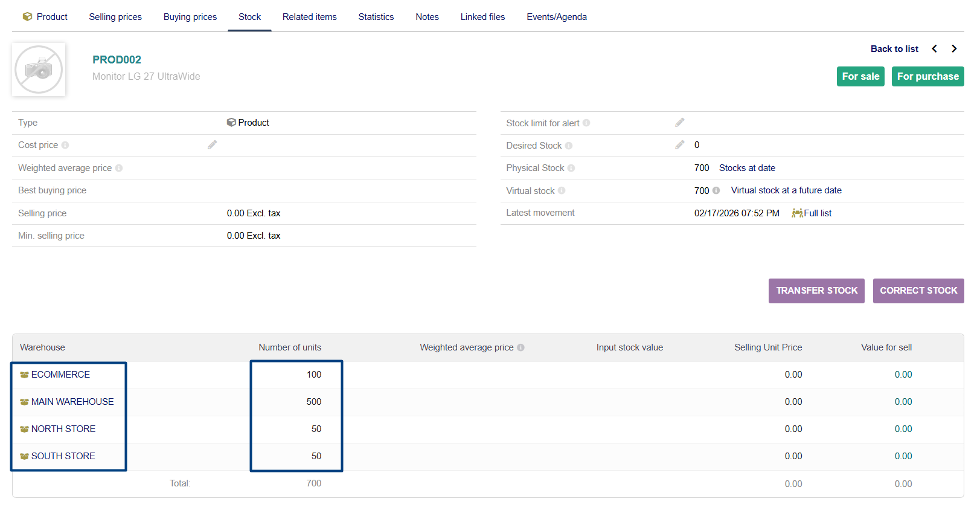Click info icon next to Physical Stock

pos(571,168)
